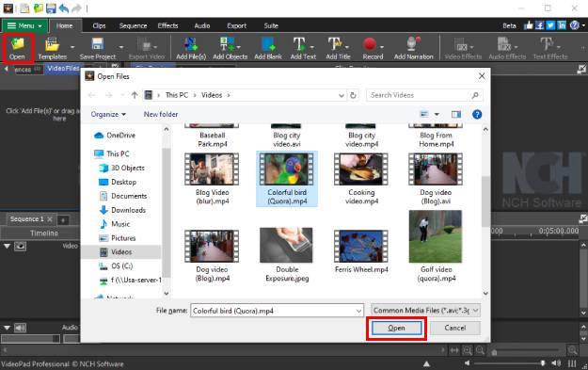Click the Open button in dialog

pos(396,328)
